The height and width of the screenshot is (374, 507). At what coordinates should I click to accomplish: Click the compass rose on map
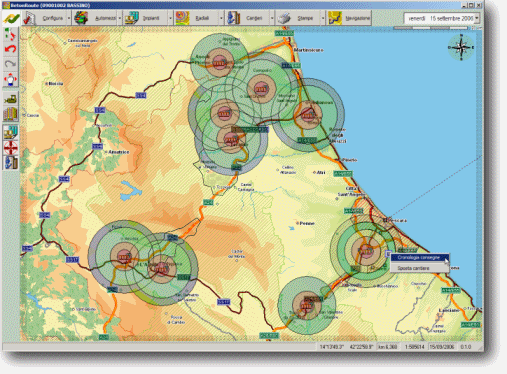point(461,47)
